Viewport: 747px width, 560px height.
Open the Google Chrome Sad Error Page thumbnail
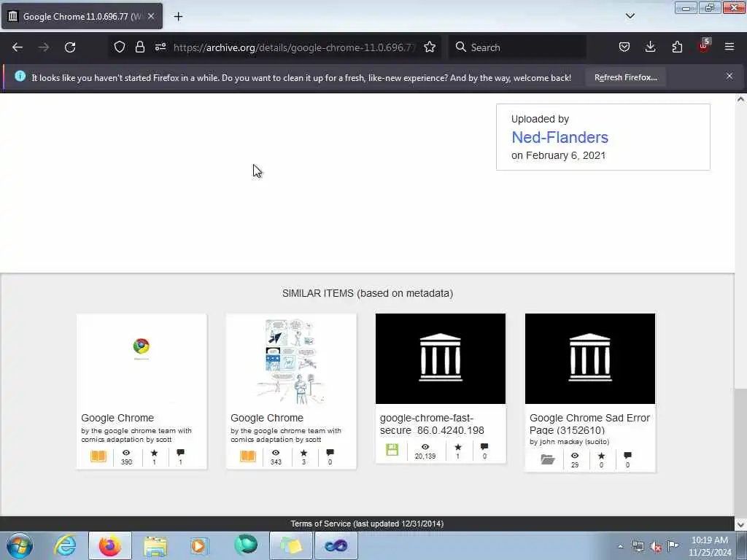tap(590, 358)
